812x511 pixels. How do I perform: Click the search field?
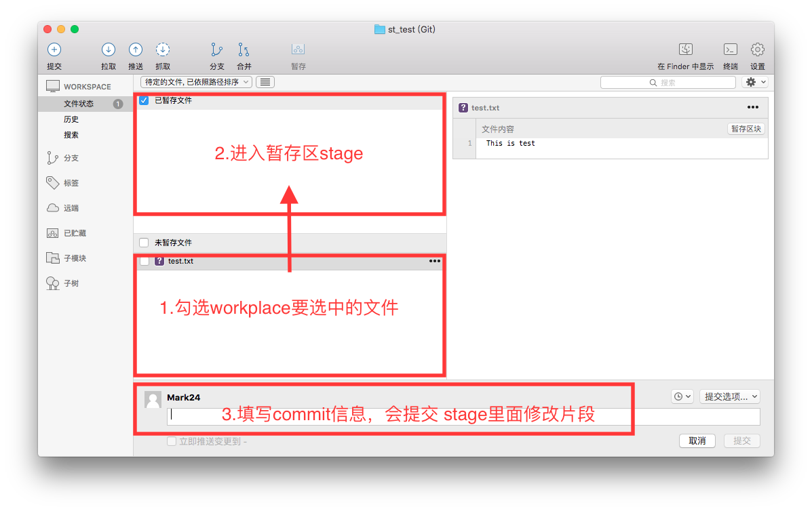pyautogui.click(x=668, y=82)
